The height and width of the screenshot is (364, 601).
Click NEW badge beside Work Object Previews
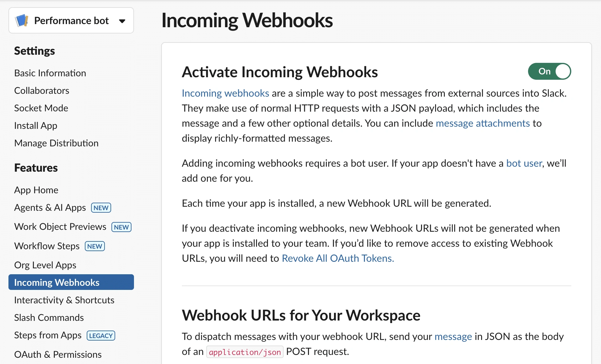[121, 227]
